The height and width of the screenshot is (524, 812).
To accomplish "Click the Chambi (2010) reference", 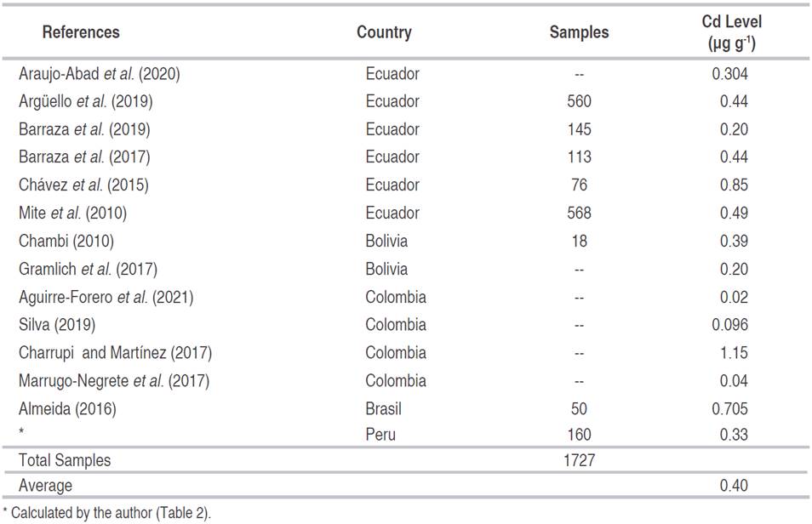I will pyautogui.click(x=66, y=241).
